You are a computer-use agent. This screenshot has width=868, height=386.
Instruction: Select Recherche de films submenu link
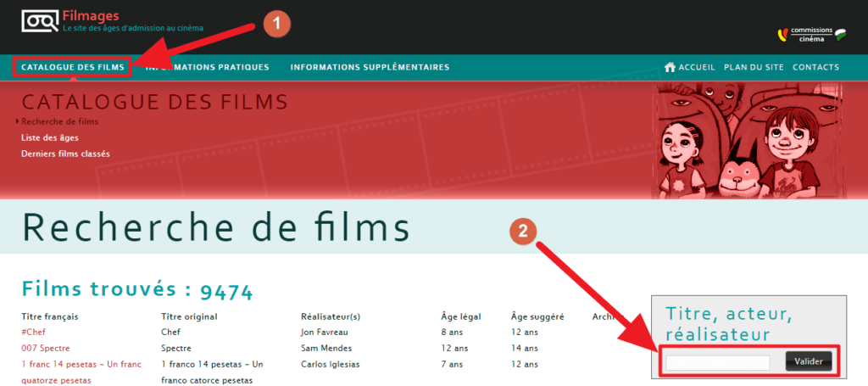(x=60, y=121)
